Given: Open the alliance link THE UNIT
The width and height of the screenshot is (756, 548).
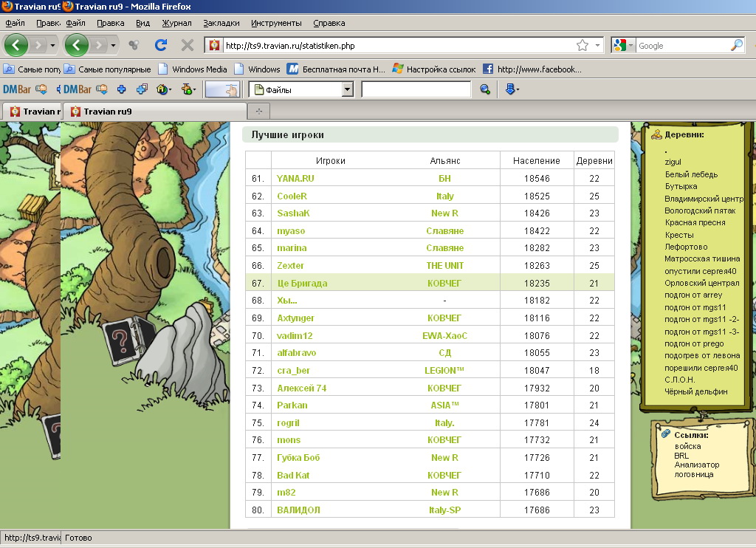Looking at the screenshot, I should click(x=444, y=266).
